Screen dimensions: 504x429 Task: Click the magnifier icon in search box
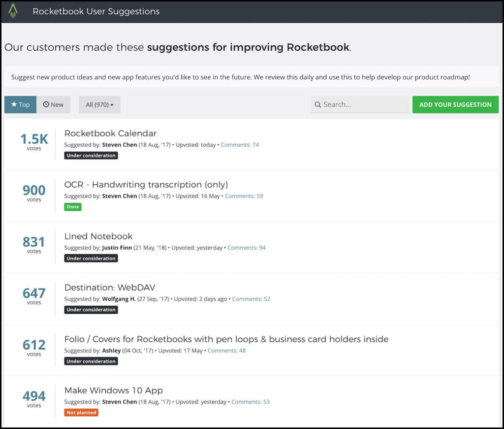317,104
